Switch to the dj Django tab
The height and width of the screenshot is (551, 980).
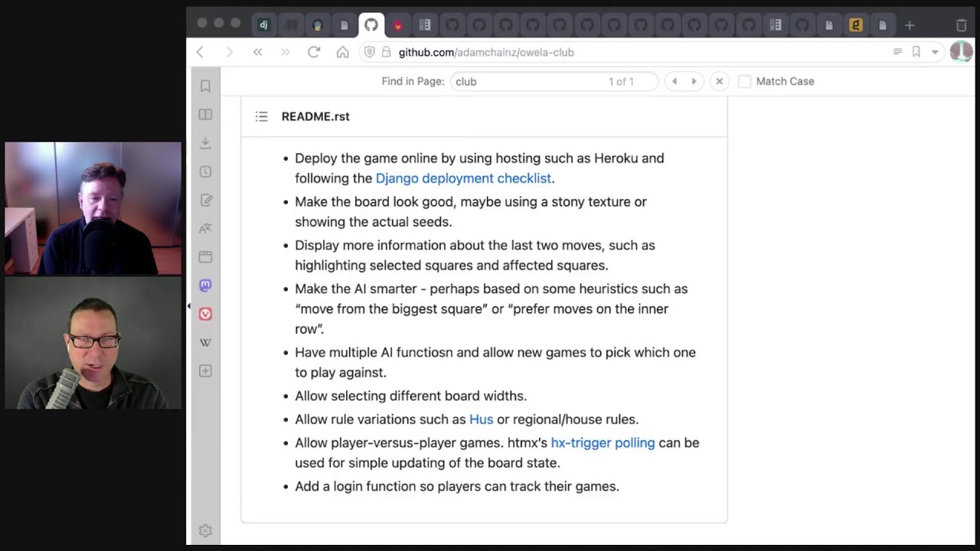pos(263,25)
